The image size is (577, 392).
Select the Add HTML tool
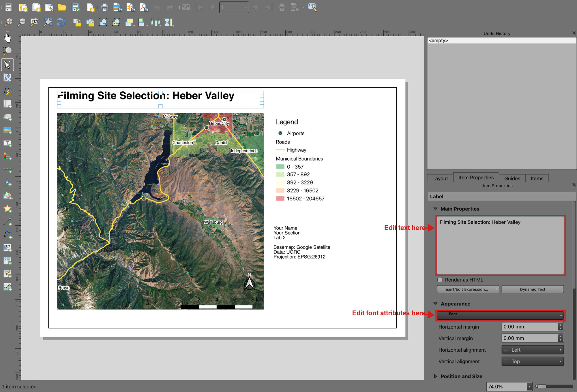coord(8,248)
